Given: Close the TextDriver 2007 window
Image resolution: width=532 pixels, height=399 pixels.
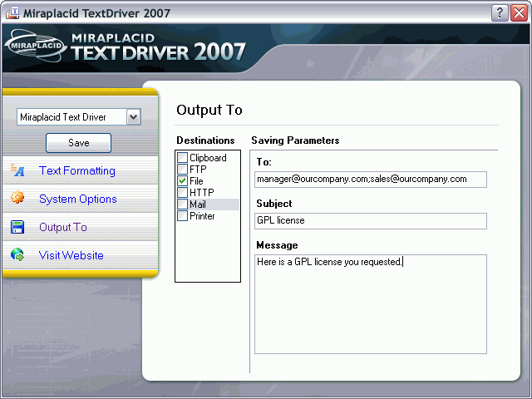Looking at the screenshot, I should pos(519,13).
